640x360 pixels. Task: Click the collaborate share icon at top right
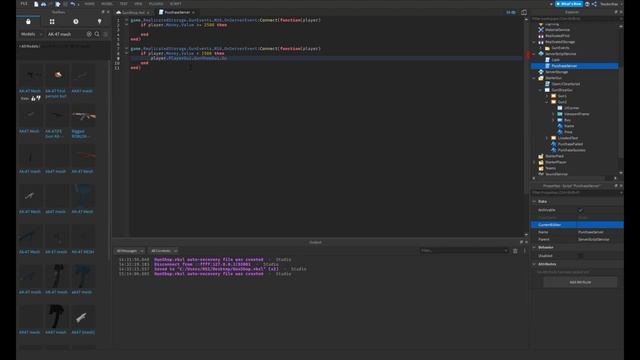point(594,4)
